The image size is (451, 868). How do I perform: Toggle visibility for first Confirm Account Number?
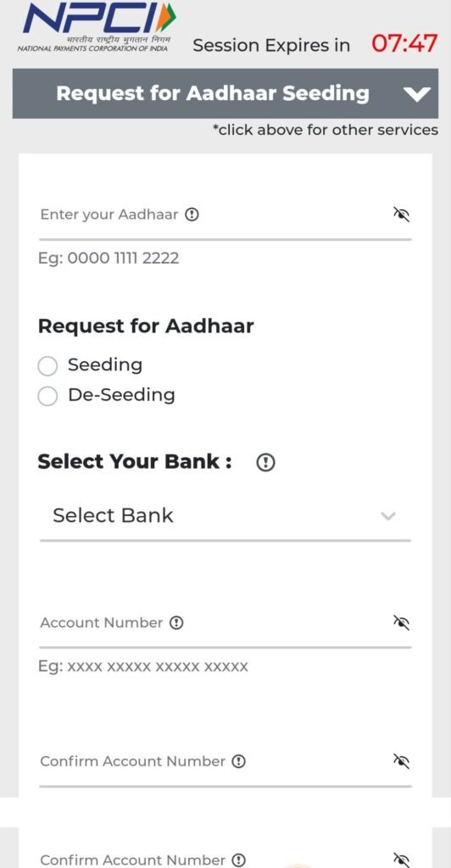coord(401,761)
